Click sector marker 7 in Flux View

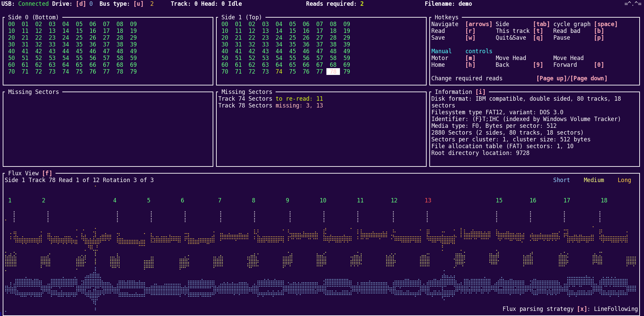coord(220,200)
